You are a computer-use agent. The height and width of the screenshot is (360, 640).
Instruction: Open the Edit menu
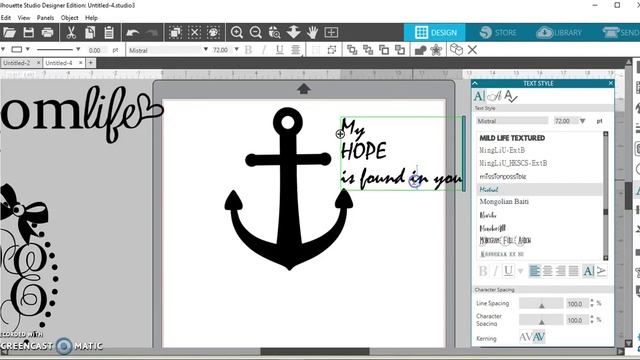6,18
